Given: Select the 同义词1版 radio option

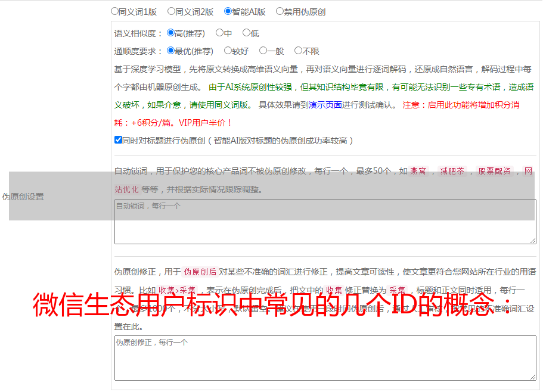Looking at the screenshot, I should (114, 11).
